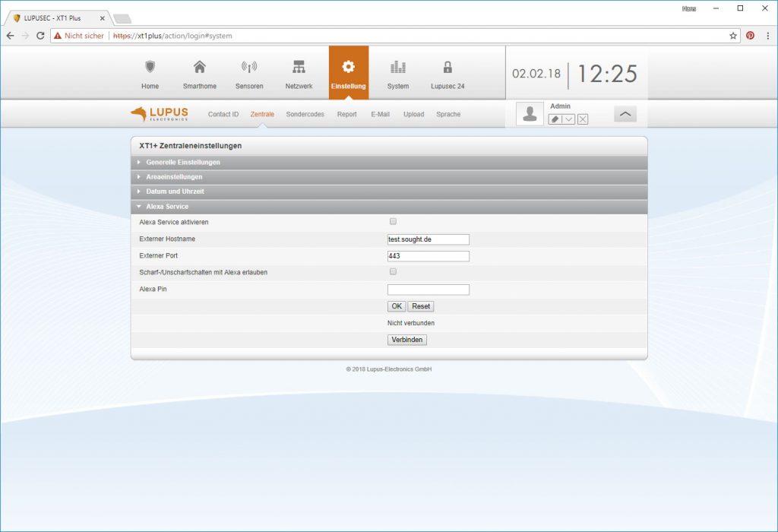Open System bar-chart icon
The image size is (778, 532).
(x=397, y=67)
